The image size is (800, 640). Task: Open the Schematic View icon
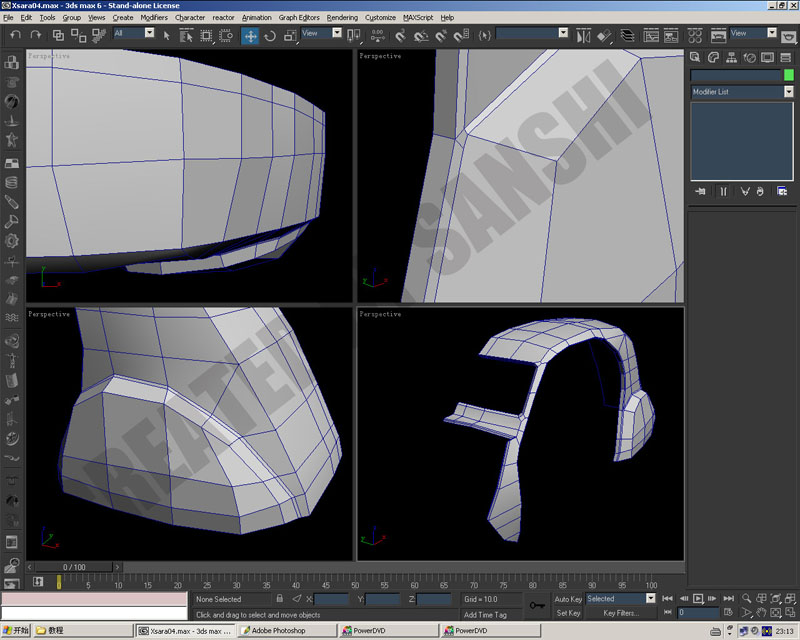(671, 36)
